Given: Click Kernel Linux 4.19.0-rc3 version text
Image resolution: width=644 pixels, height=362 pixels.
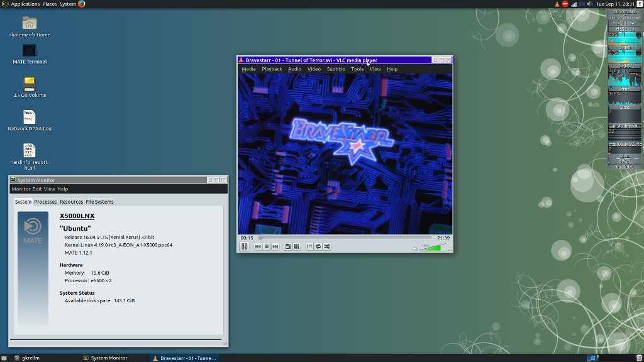Looking at the screenshot, I should point(118,245).
